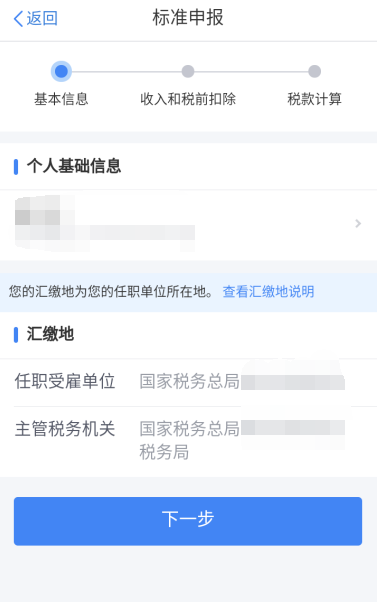Select the 基本信息 step circle
The height and width of the screenshot is (602, 377).
(61, 71)
